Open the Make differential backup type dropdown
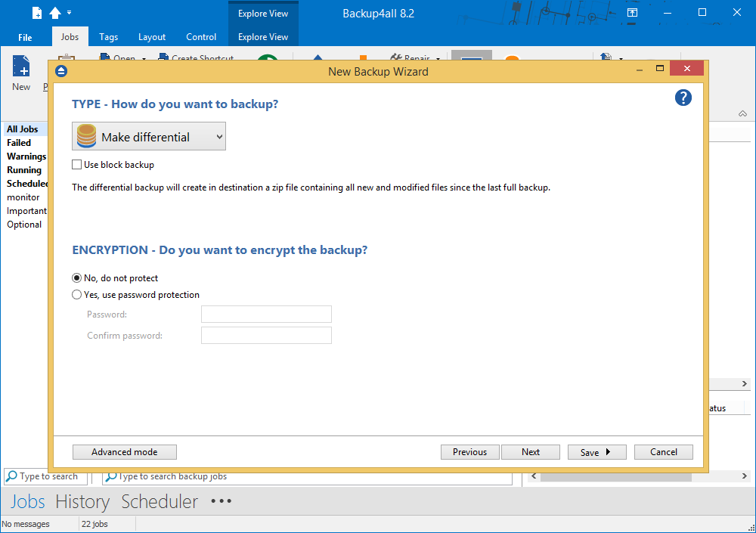Viewport: 756px width, 533px height. [149, 137]
